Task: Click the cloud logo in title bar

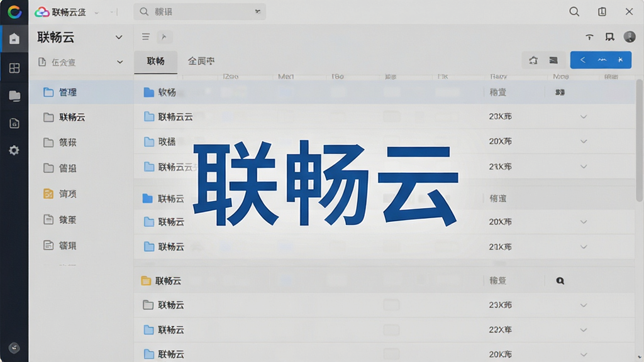Action: pos(42,12)
